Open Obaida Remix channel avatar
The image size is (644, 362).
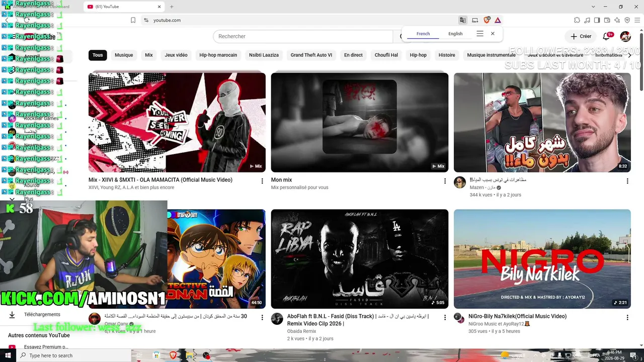(x=277, y=319)
